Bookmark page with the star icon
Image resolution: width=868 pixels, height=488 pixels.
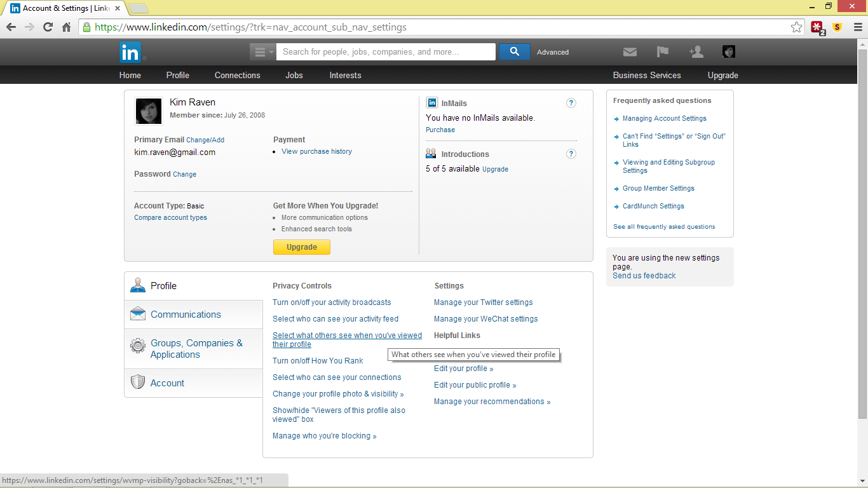[x=796, y=27]
